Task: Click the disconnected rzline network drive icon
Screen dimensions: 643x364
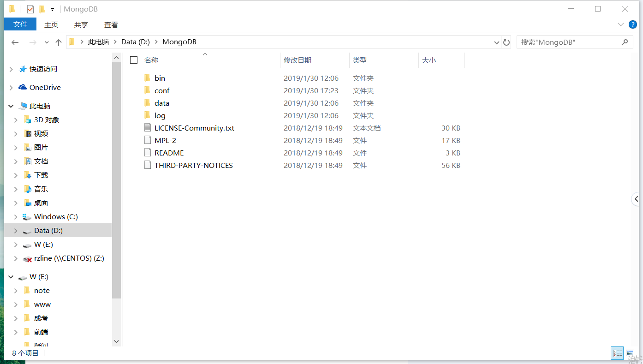Action: click(27, 259)
